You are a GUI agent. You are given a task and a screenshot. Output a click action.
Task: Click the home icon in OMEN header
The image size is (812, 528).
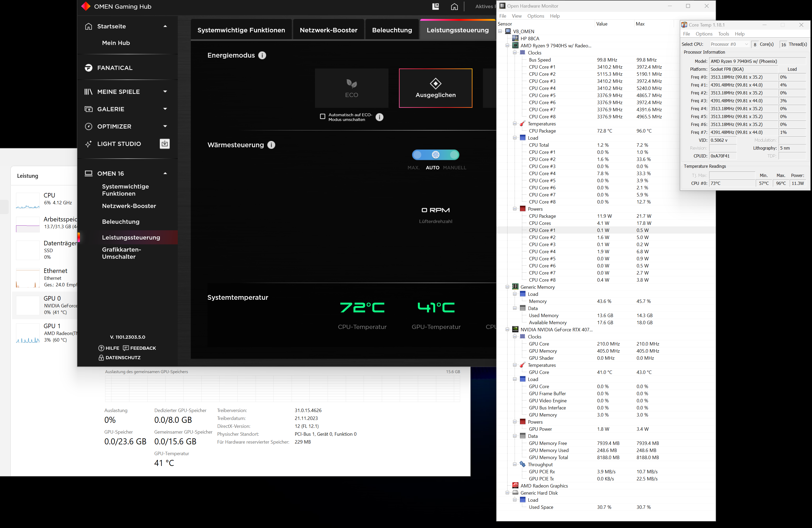454,7
